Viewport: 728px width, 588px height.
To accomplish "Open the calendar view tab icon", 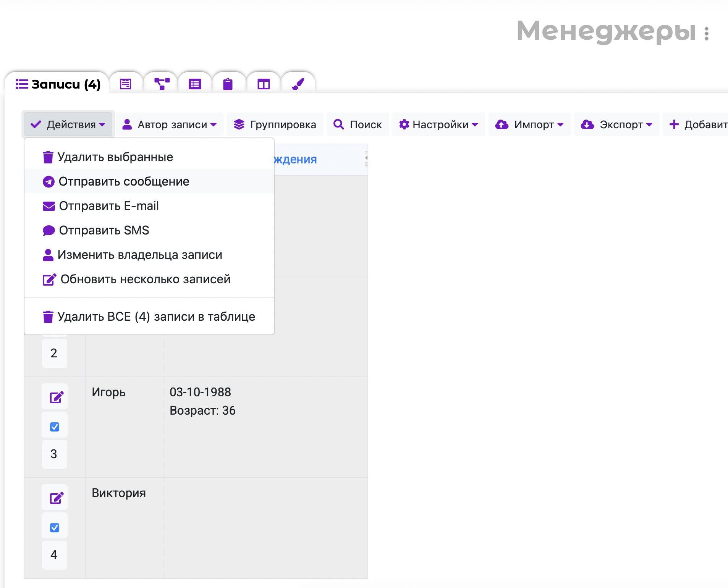I will pyautogui.click(x=126, y=84).
